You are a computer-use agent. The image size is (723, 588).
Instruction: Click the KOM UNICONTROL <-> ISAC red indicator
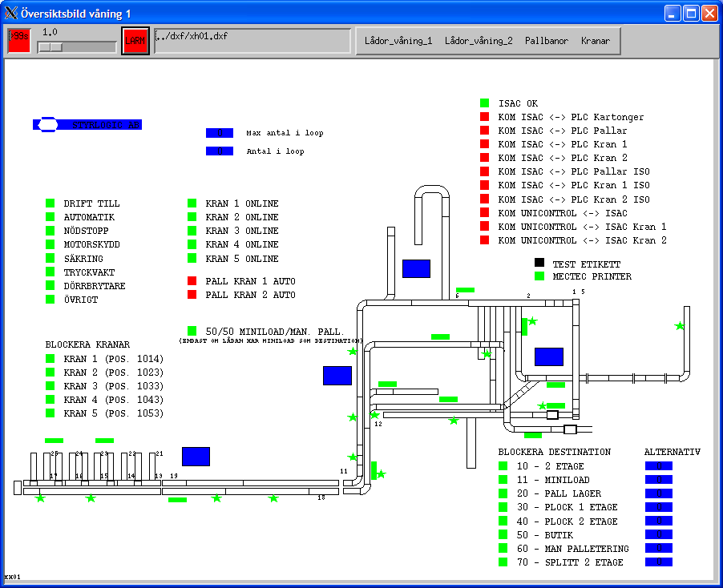[484, 212]
